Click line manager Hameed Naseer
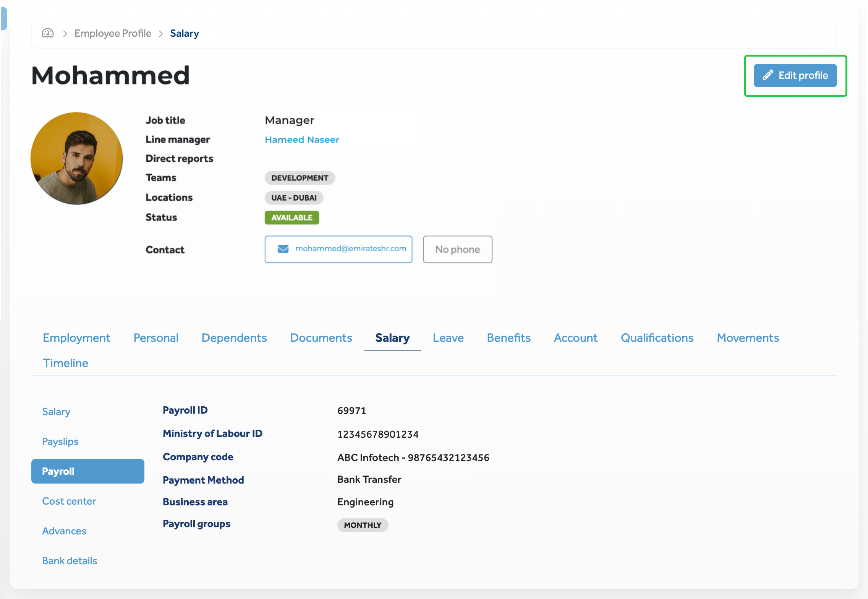868x599 pixels. (301, 140)
